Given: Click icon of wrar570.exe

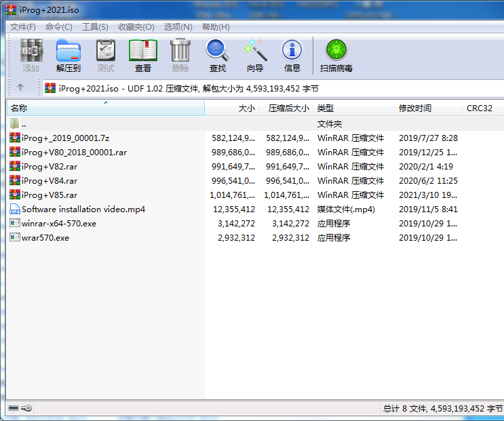Looking at the screenshot, I should pos(15,237).
